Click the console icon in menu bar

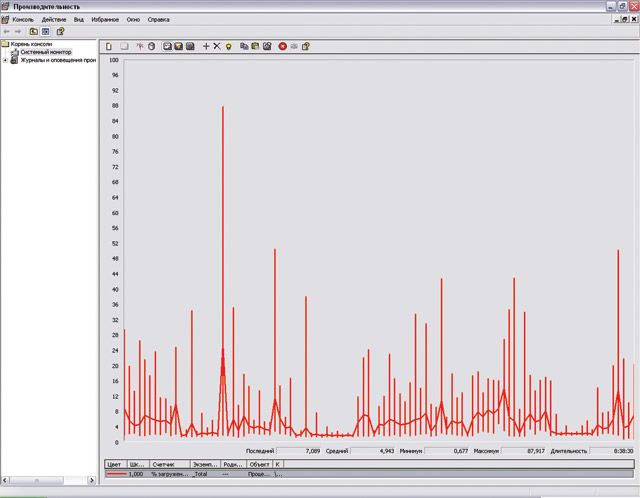(x=5, y=20)
